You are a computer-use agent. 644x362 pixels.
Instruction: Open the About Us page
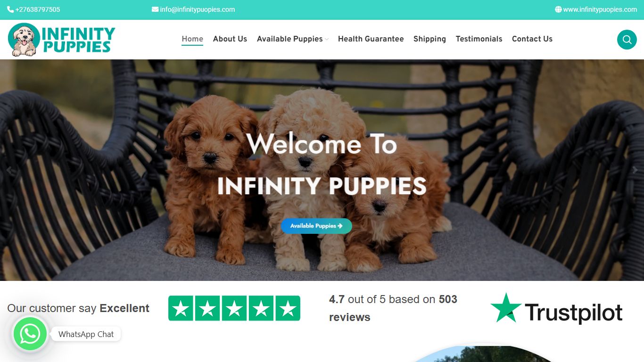230,39
